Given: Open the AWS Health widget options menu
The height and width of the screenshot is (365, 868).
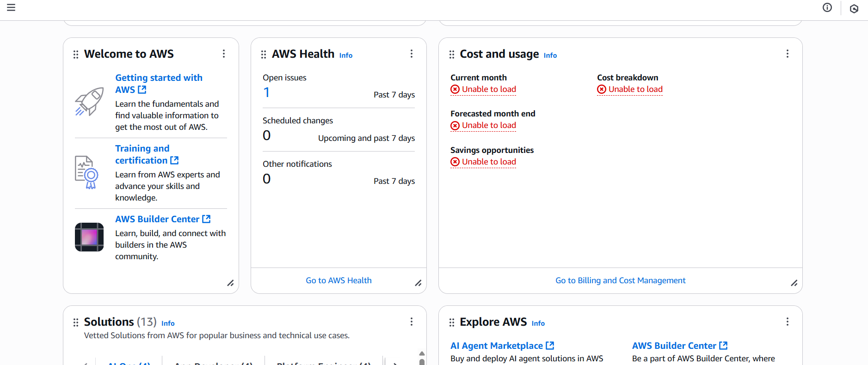Looking at the screenshot, I should (412, 54).
